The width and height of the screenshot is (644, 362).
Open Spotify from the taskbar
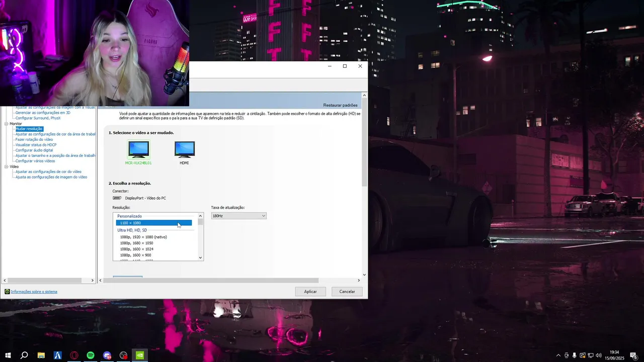click(91, 355)
